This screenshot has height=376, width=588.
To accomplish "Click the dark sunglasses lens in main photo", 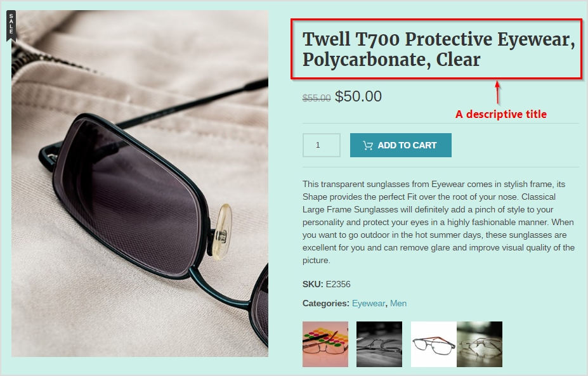I will 127,197.
